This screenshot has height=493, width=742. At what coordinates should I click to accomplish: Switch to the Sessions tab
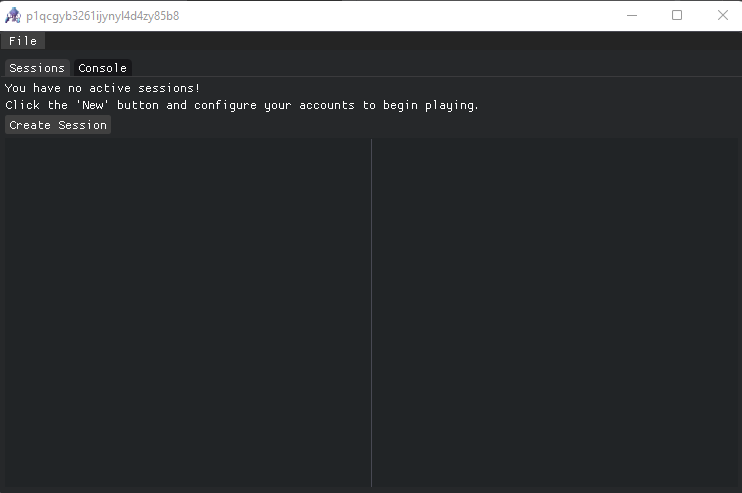pos(37,68)
